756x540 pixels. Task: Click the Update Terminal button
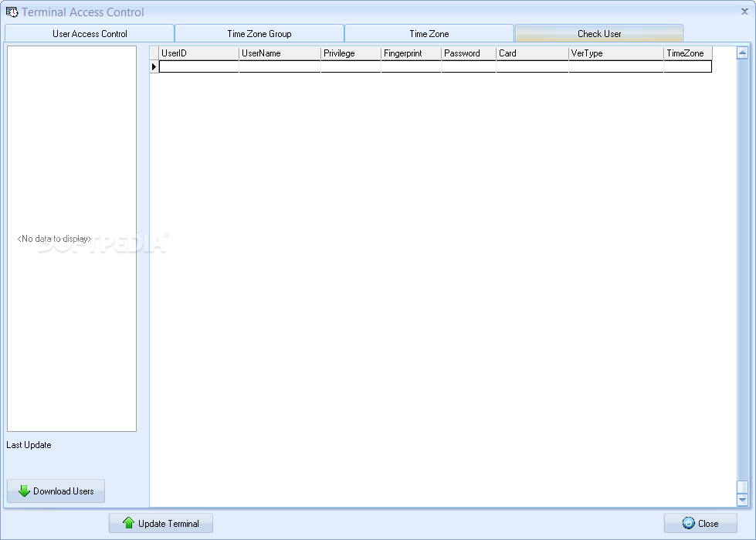point(161,523)
